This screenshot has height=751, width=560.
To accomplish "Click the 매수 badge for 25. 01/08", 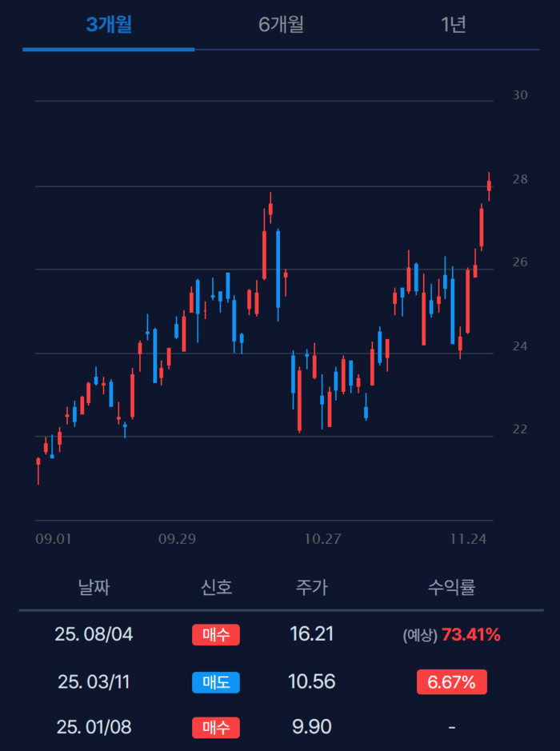I will tap(215, 728).
